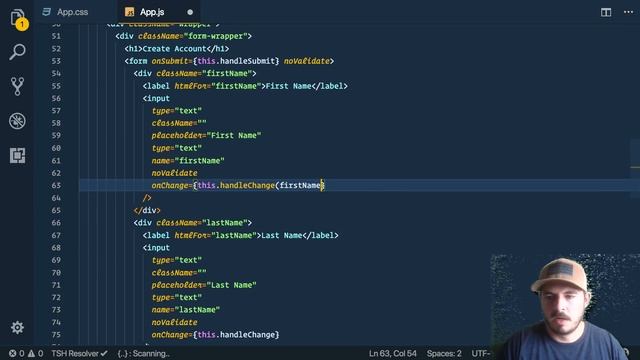Click the placeholder "Last Name" string
Viewport: 640px width, 360px height.
(231, 285)
